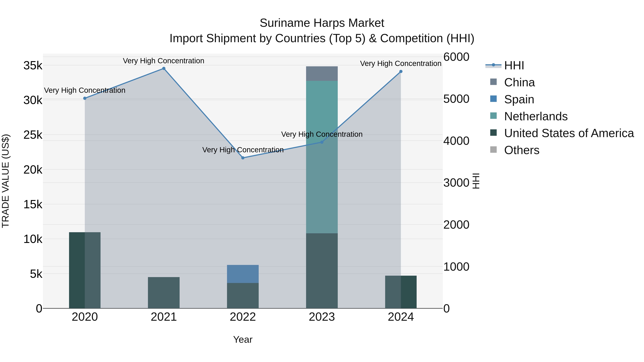Click the 2021 United States bar
The width and height of the screenshot is (644, 362).
tap(164, 293)
